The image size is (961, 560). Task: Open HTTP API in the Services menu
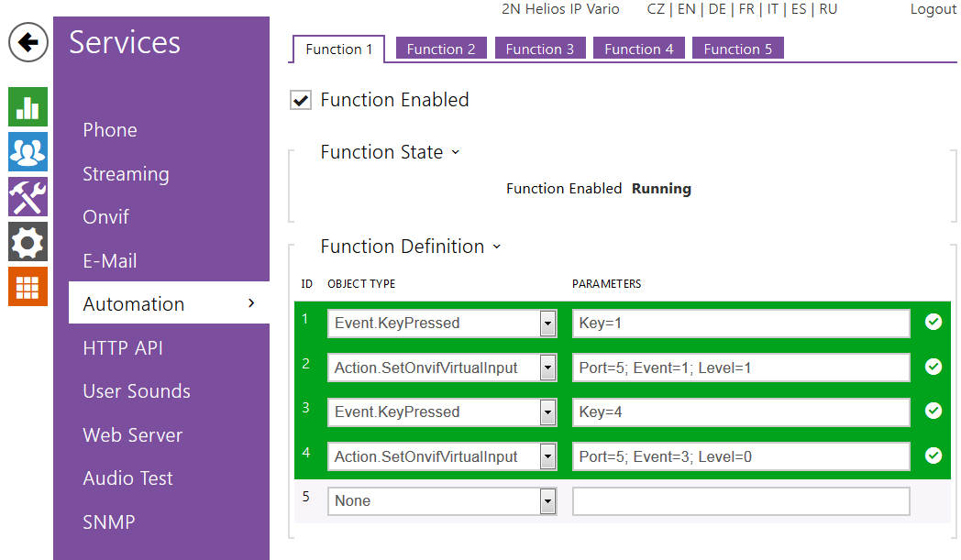(x=123, y=348)
